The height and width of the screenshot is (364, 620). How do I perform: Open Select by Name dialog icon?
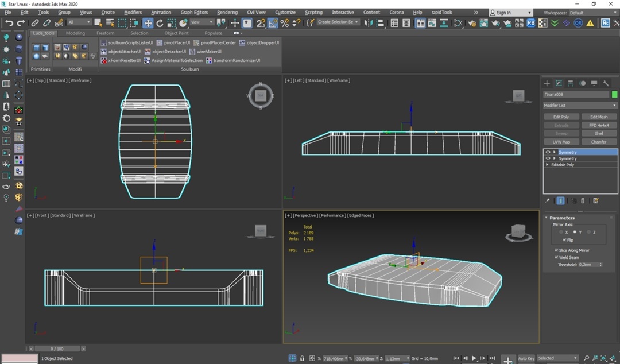[x=110, y=23]
